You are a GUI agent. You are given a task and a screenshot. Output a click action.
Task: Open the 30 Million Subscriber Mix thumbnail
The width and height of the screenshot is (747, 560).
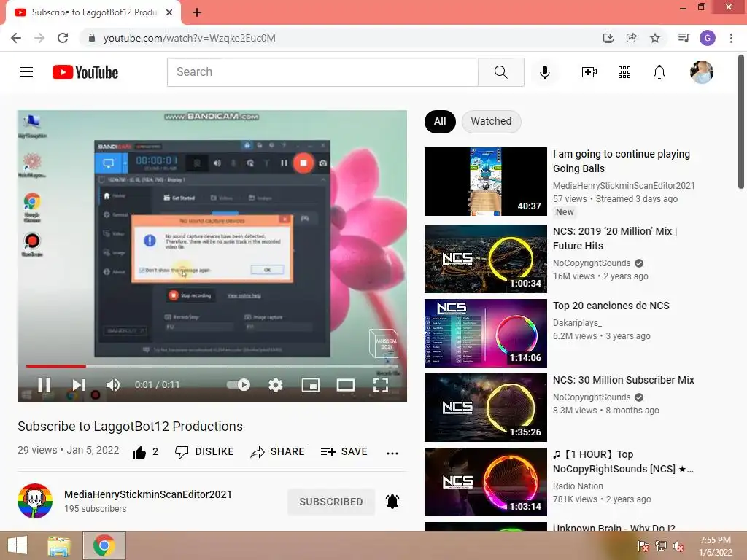pyautogui.click(x=485, y=407)
